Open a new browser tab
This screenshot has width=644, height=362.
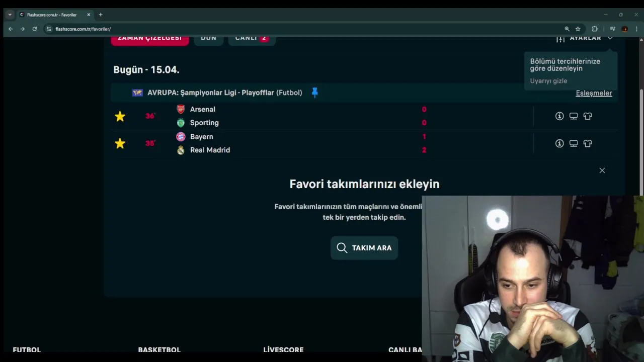pos(101,15)
